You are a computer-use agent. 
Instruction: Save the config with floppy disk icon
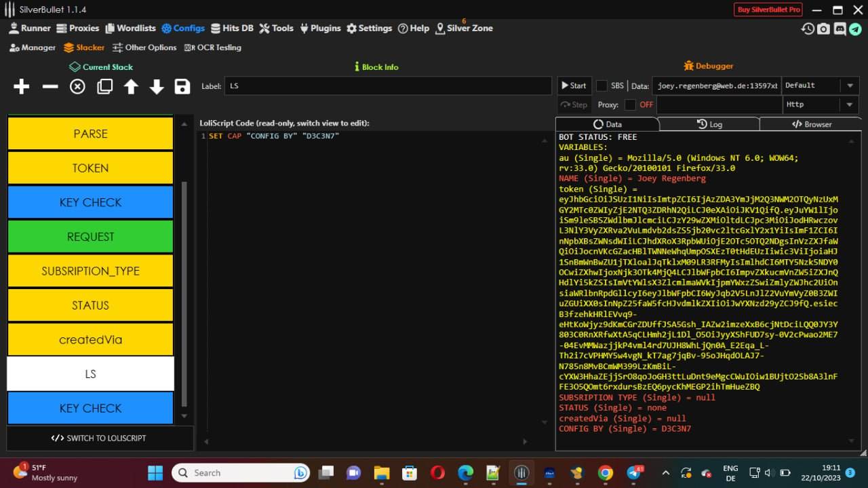point(182,86)
